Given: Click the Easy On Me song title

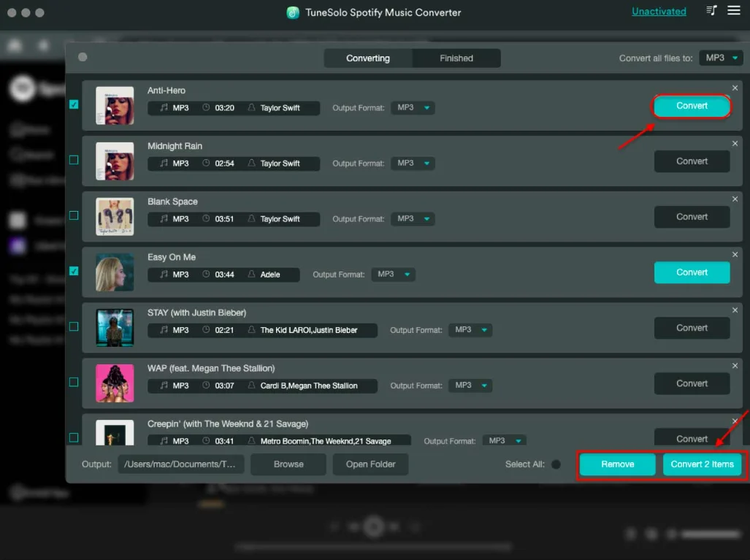Looking at the screenshot, I should pos(172,257).
